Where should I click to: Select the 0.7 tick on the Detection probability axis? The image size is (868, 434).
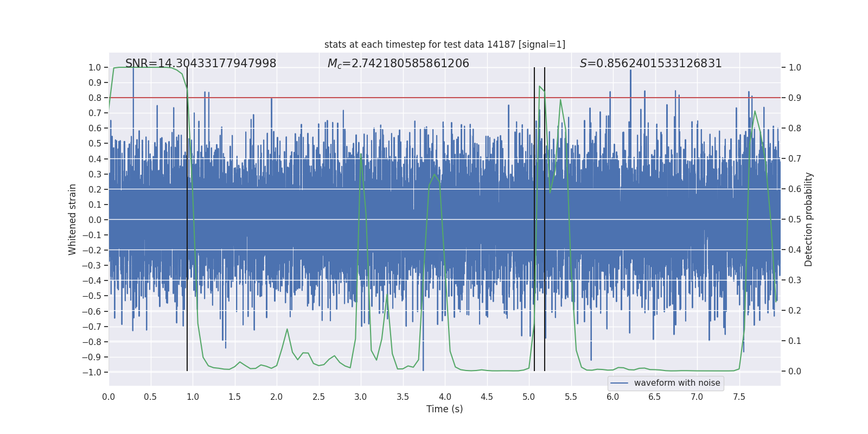795,158
